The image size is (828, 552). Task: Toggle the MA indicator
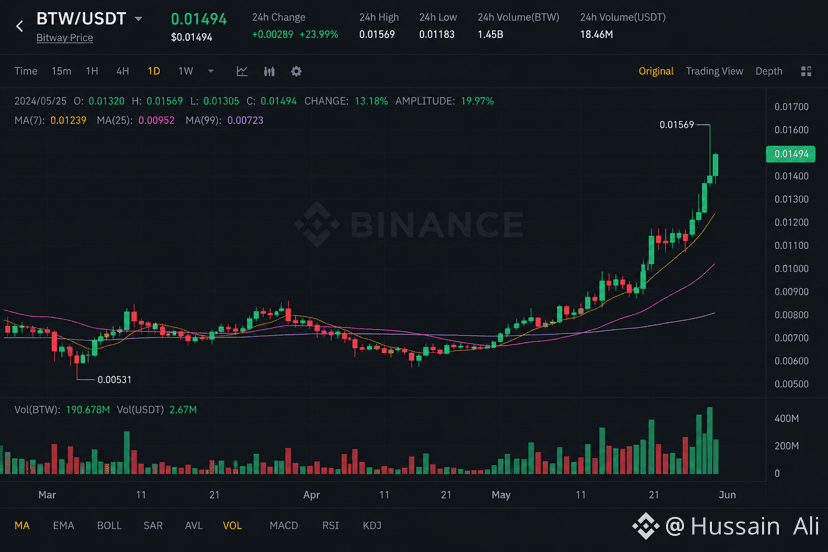pos(22,525)
